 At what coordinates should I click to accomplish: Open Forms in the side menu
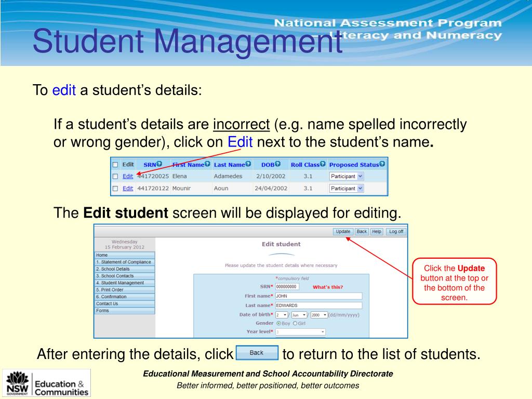[125, 311]
